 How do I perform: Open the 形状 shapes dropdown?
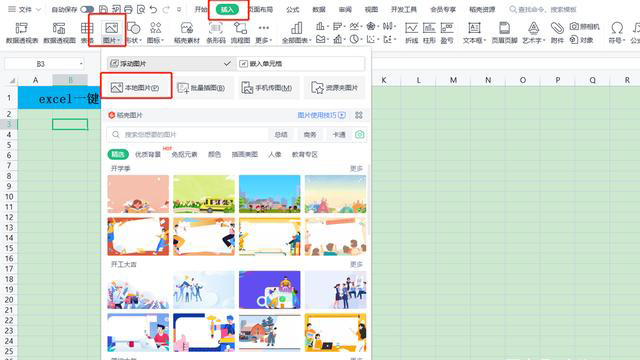click(x=133, y=33)
